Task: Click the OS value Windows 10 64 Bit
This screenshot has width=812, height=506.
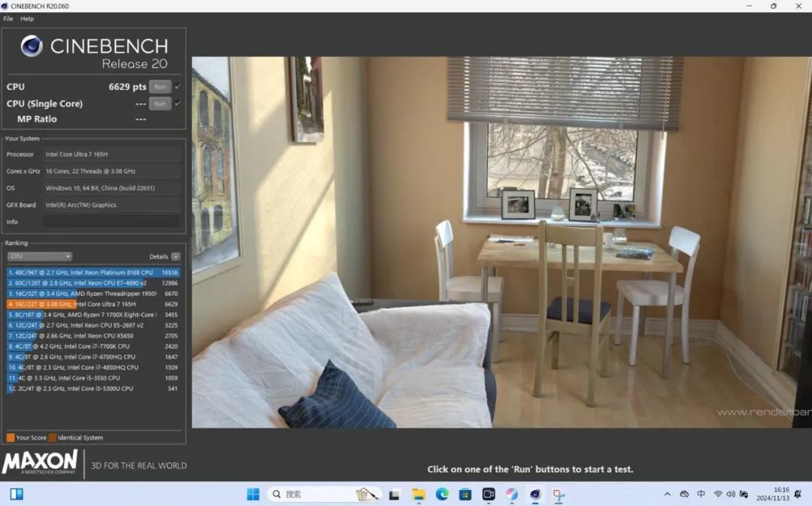Action: tap(111, 188)
